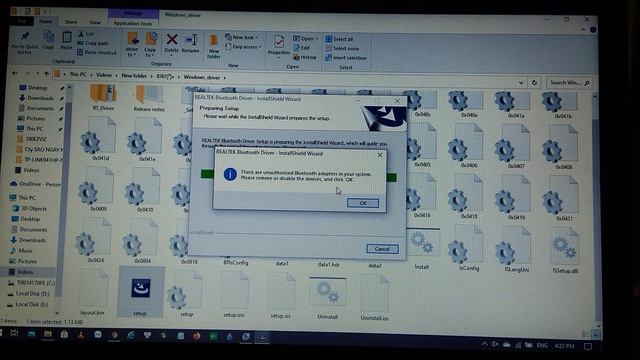Select the ISSetup.dll file
Image resolution: width=640 pixels, height=360 pixels.
[564, 251]
